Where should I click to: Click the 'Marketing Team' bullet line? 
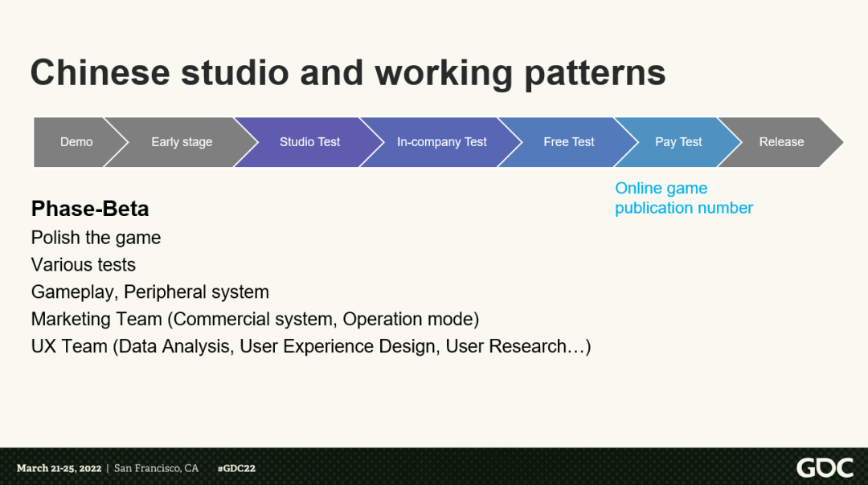pos(256,319)
